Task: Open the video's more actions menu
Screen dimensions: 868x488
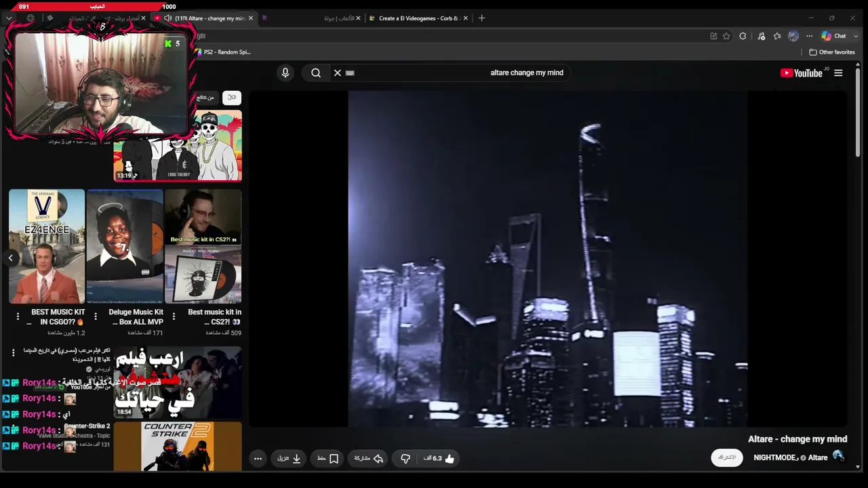Action: (x=258, y=458)
